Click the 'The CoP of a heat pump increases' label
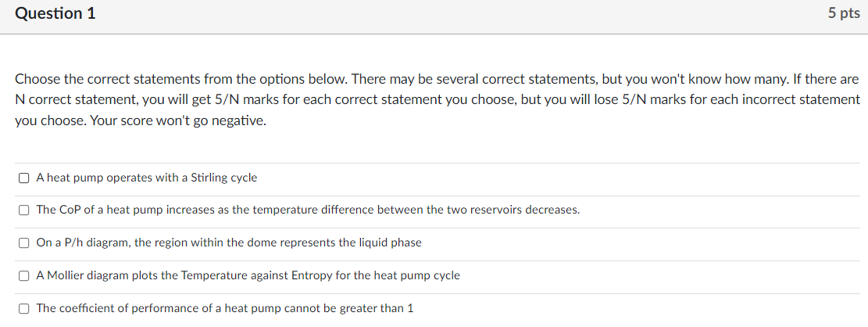Viewport: 868px width, 327px height. tap(309, 210)
